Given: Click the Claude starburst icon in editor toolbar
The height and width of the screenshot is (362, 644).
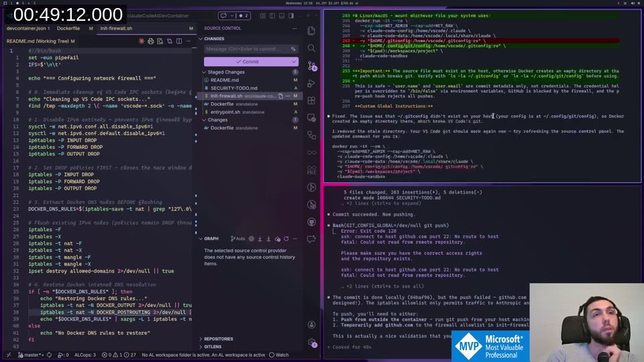Looking at the screenshot, I should point(142,41).
